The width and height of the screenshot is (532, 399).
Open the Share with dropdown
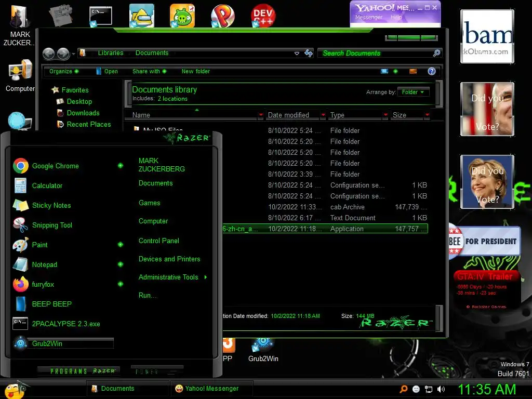tap(149, 71)
